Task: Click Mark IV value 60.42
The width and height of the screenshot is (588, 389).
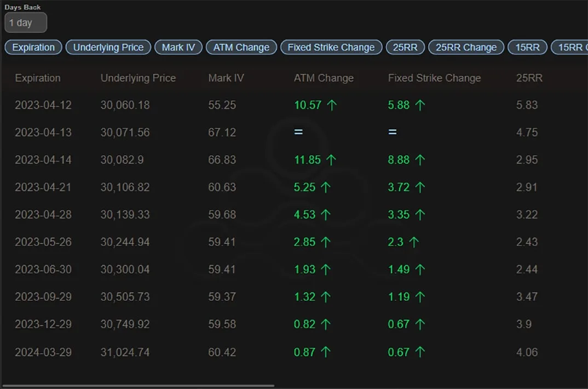Action: (222, 352)
